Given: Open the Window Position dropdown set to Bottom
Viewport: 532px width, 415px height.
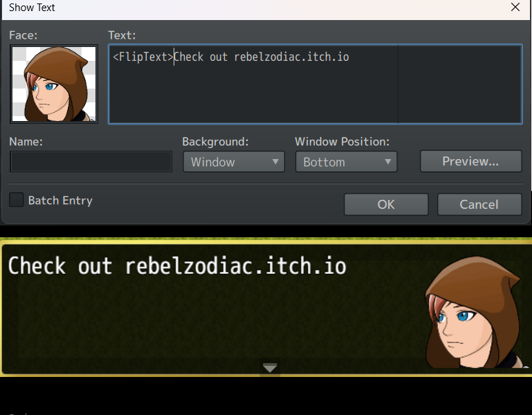Looking at the screenshot, I should [346, 162].
